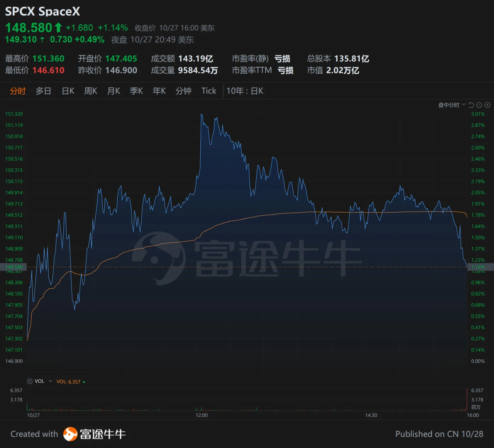This screenshot has height=448, width=494.
Task: Click the 16:00 time axis label
Action: 473,415
